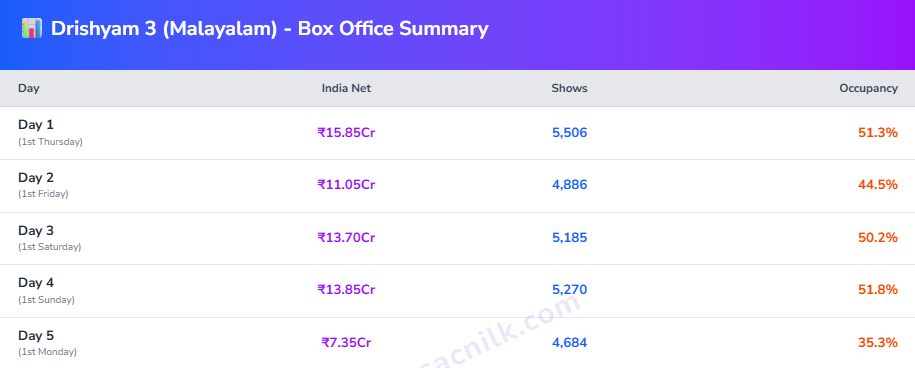Select the Occupancy column header
Viewport: 915px width, 368px height.
pyautogui.click(x=868, y=89)
